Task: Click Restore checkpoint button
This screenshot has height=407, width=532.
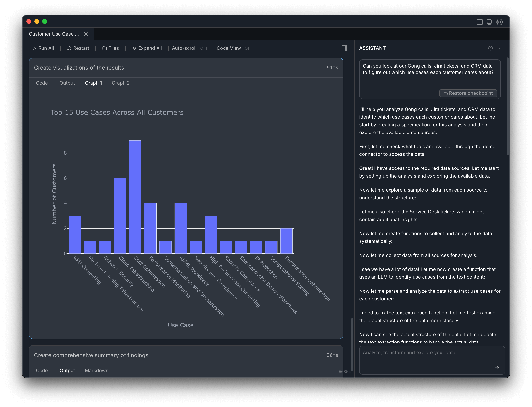Action: (x=468, y=93)
